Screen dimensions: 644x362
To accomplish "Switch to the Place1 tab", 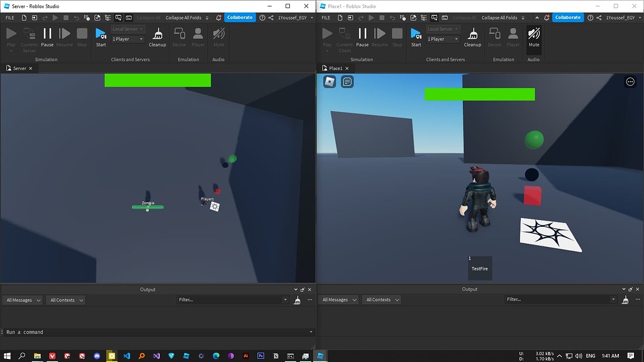I will [335, 68].
